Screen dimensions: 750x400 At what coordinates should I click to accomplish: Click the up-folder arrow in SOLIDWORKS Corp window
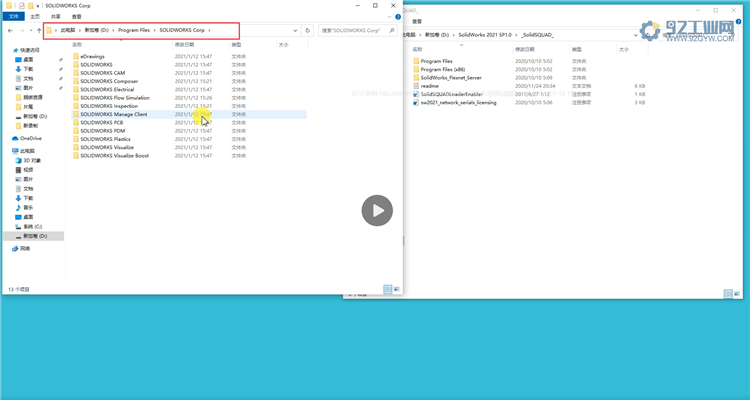tap(39, 30)
